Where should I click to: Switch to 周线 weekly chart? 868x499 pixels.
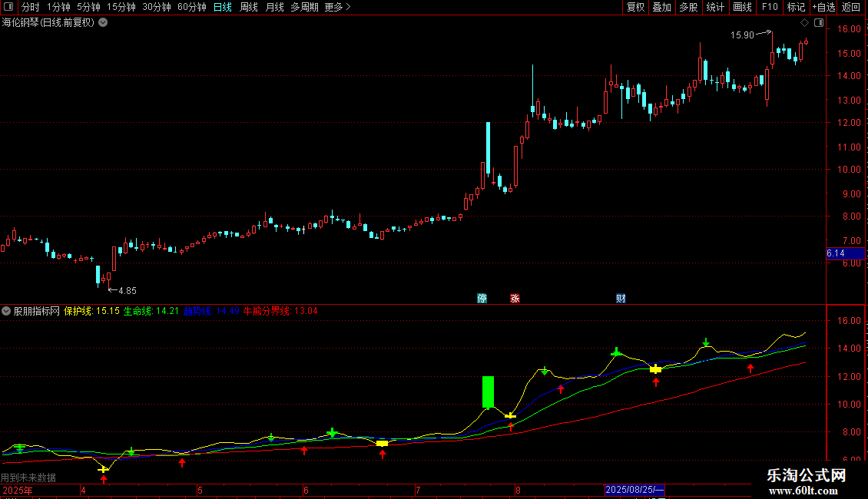[249, 7]
